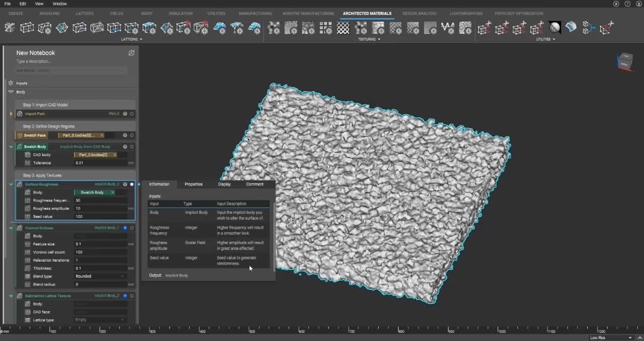Remove Part_0.bodies[0] chip from CAD body
Image resolution: width=644 pixels, height=341 pixels.
(114, 155)
